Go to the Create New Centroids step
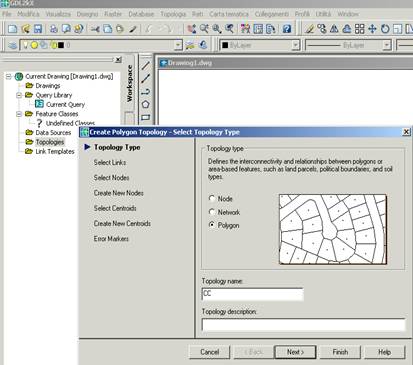413x365 pixels. (x=122, y=223)
